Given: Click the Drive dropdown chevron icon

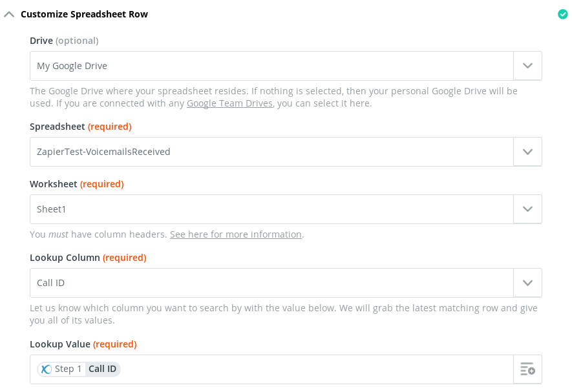Looking at the screenshot, I should [527, 65].
